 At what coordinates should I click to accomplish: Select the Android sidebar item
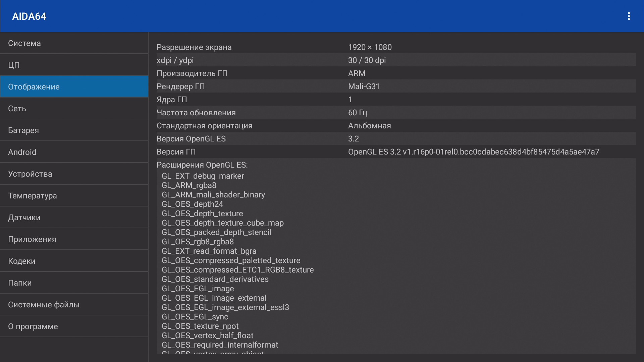tap(74, 152)
